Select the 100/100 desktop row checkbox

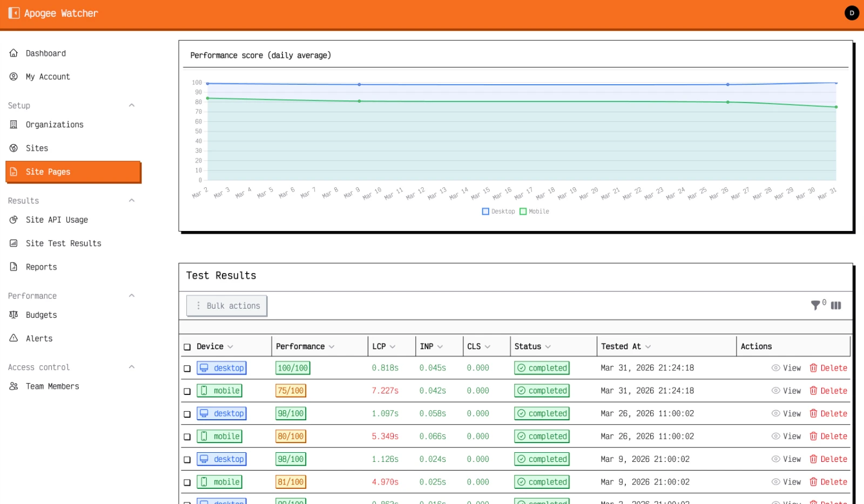[187, 369]
